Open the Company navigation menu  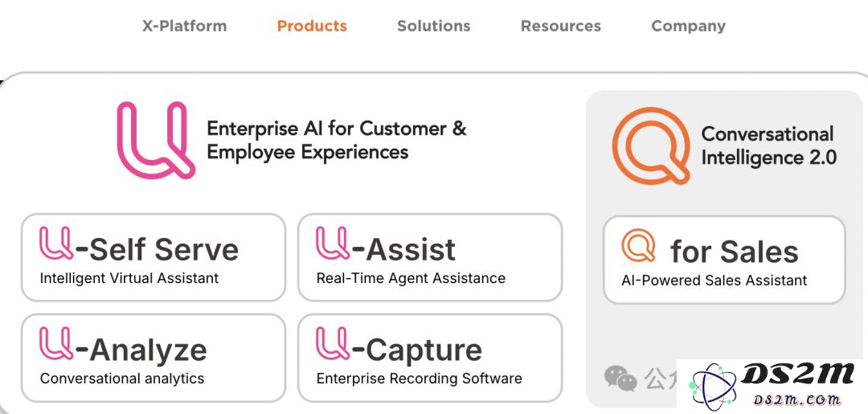[x=689, y=26]
